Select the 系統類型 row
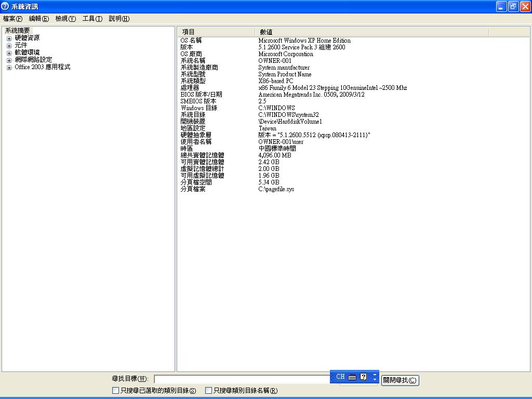Screen dimensions: 532x399 point(353,81)
